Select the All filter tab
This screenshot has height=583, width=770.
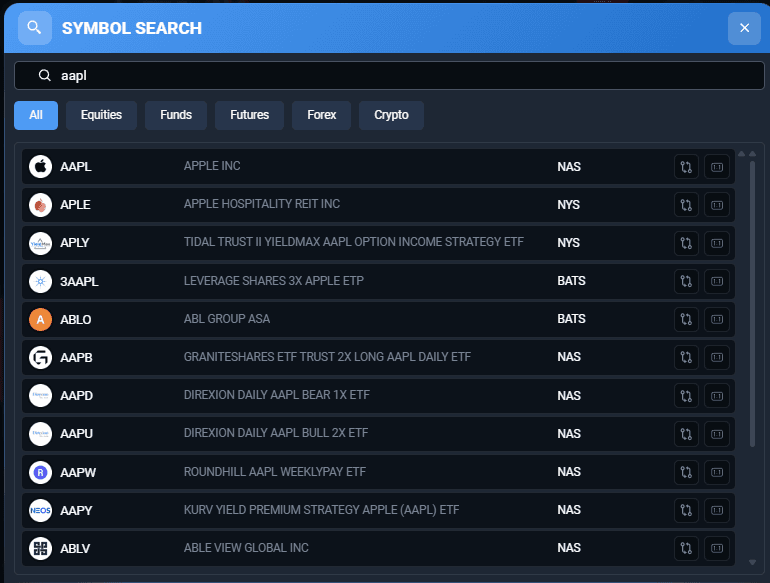tap(36, 115)
